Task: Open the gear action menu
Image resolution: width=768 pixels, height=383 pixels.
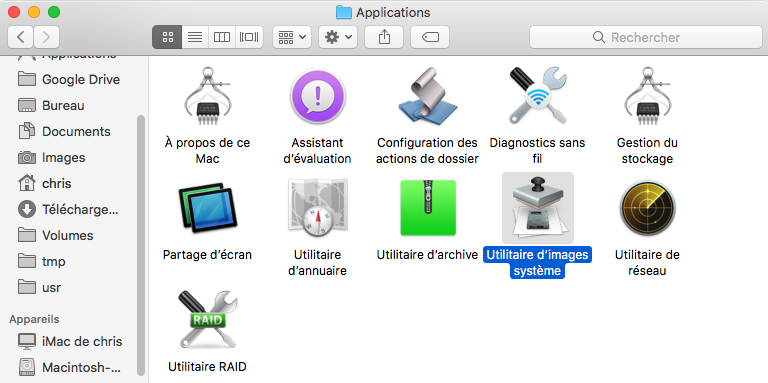Action: point(338,37)
